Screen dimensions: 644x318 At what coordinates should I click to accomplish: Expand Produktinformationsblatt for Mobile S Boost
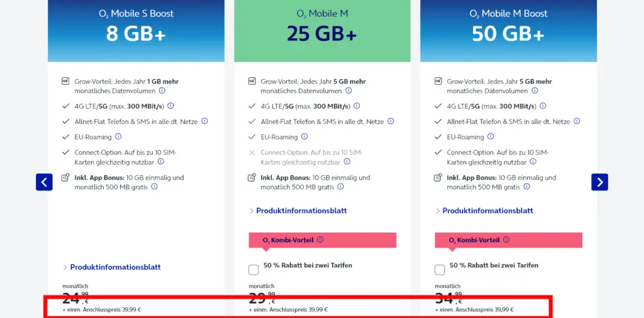point(115,267)
